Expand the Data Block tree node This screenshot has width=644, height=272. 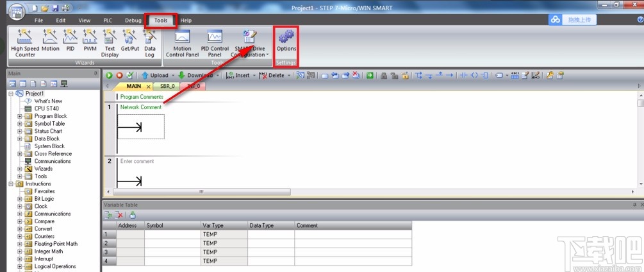tap(19, 139)
